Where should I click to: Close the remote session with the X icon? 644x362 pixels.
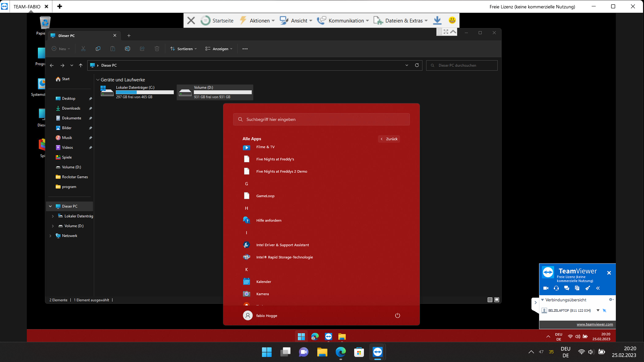191,20
